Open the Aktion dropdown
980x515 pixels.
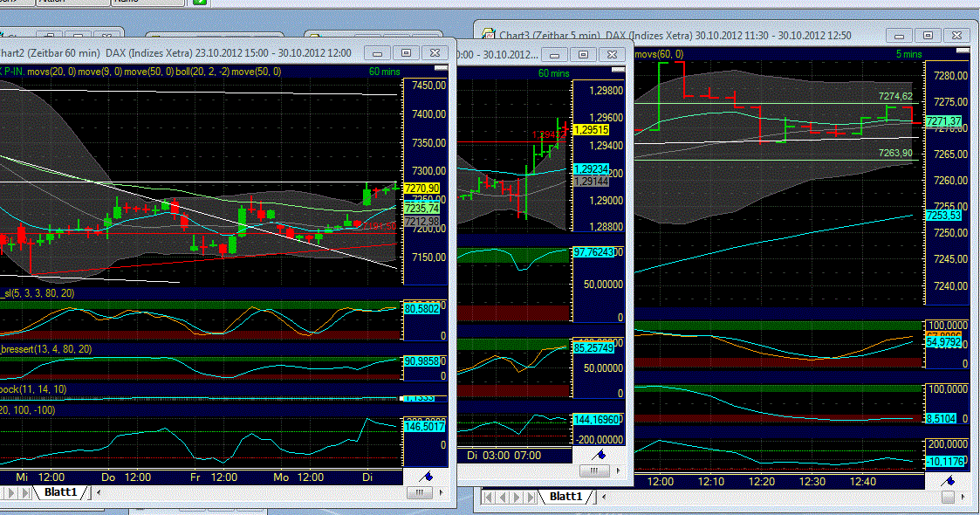[x=72, y=3]
